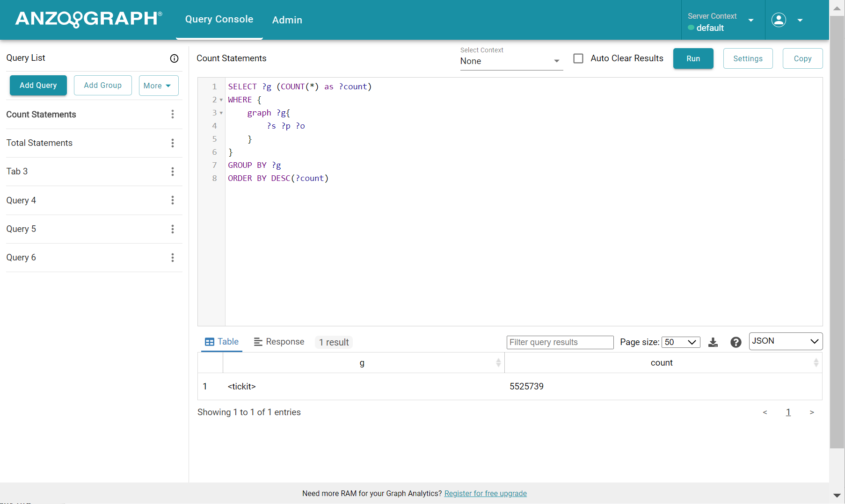
Task: Switch to the Admin tab
Action: coord(287,20)
